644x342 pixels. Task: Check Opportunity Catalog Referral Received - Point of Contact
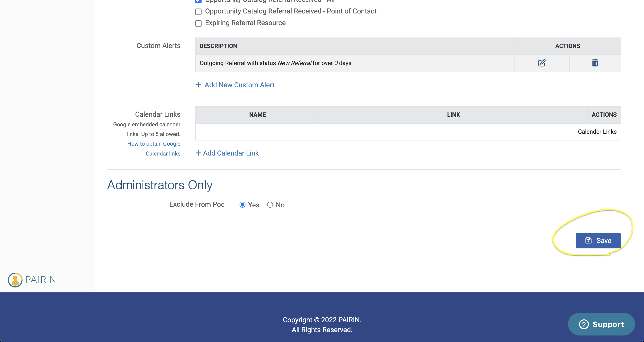point(199,11)
